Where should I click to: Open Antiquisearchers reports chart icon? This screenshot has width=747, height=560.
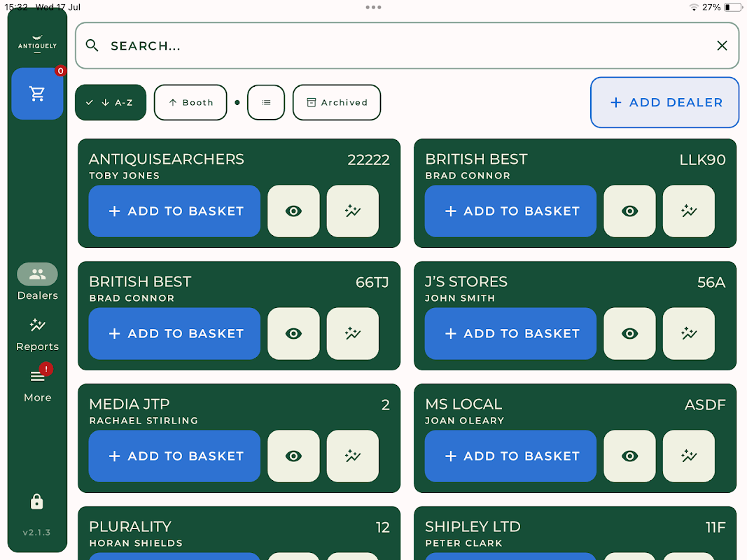click(353, 211)
